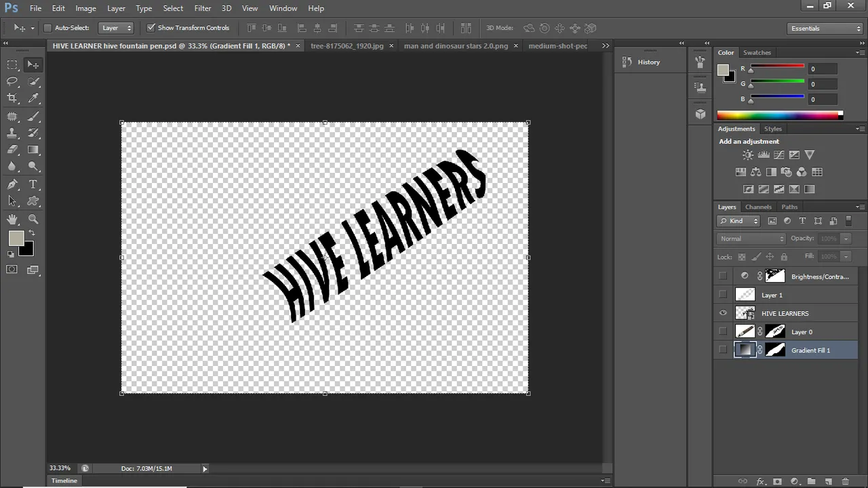Open the Timeline panel tab
This screenshot has height=488, width=868.
point(64,481)
